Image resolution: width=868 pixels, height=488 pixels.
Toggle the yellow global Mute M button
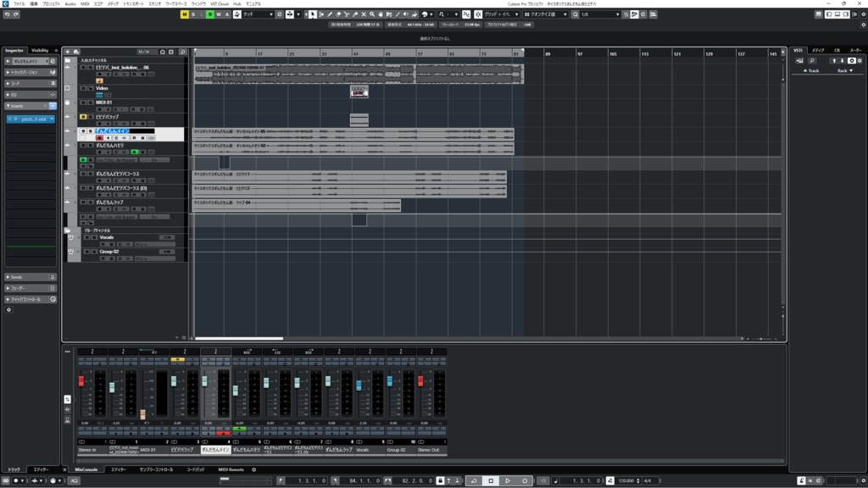click(184, 14)
